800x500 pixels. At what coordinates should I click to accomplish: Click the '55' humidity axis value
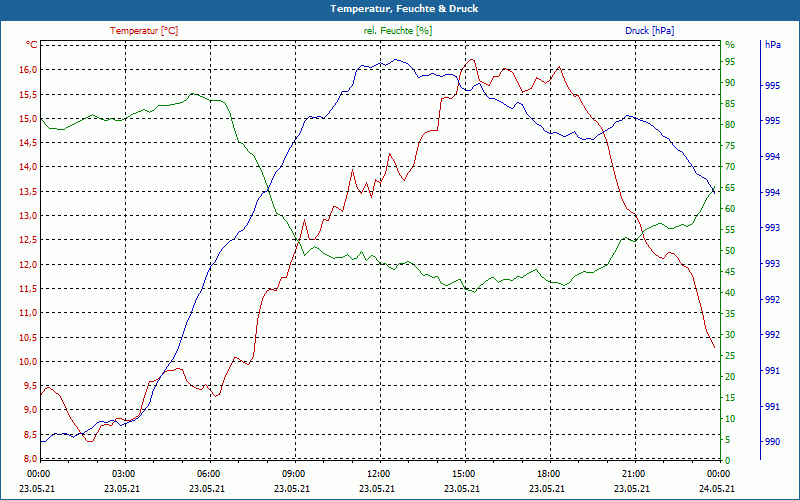(730, 230)
